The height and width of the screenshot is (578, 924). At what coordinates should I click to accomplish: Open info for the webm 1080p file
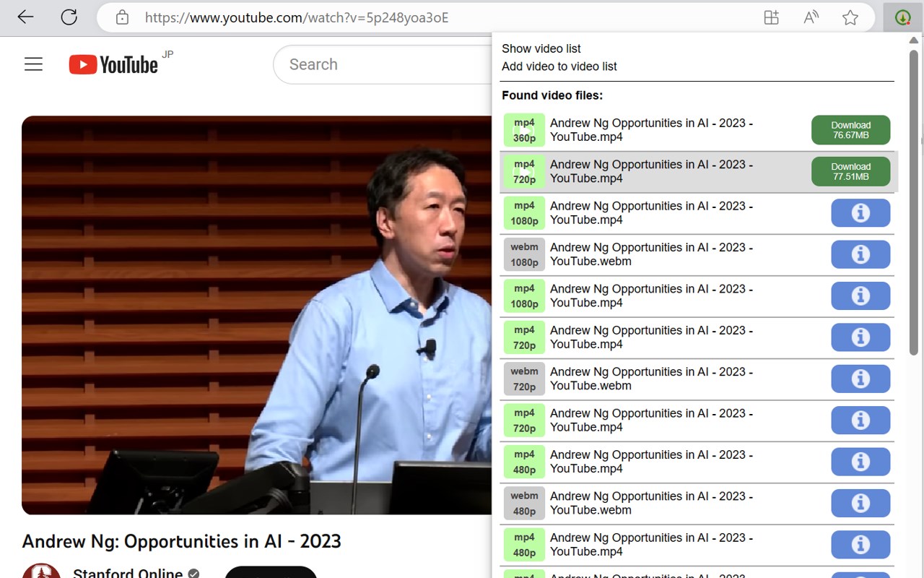point(860,254)
